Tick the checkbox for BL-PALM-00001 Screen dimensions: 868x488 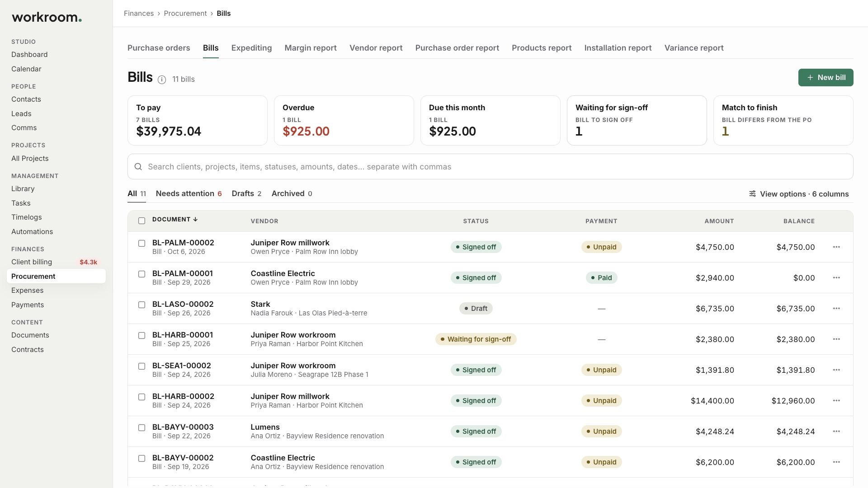click(x=142, y=274)
